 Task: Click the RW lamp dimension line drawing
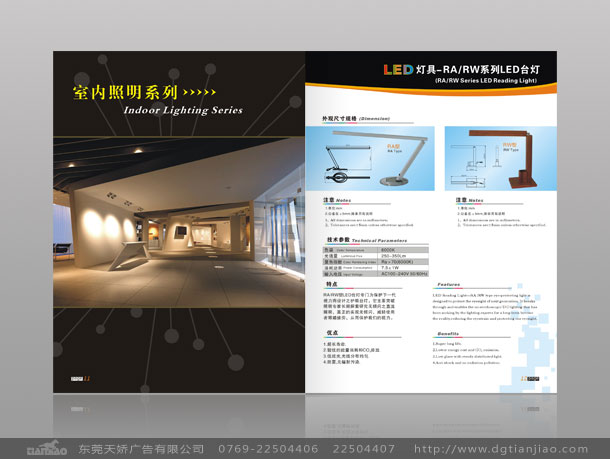(x=475, y=165)
